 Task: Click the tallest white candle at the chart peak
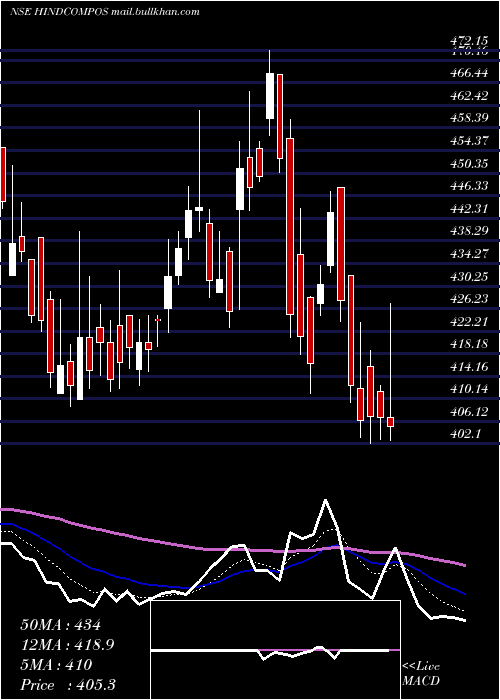270,96
